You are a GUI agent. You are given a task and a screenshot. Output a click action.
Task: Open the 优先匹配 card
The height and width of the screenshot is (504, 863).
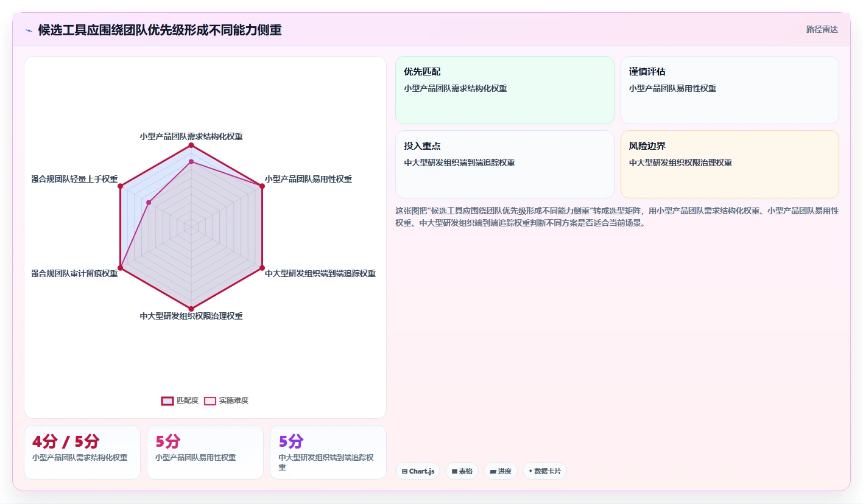coord(505,90)
